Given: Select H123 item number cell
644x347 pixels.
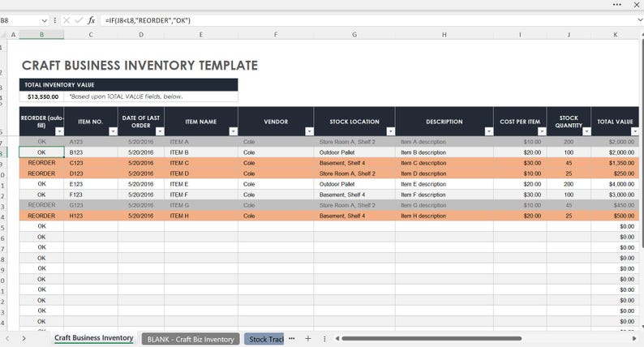Looking at the screenshot, I should (x=91, y=216).
